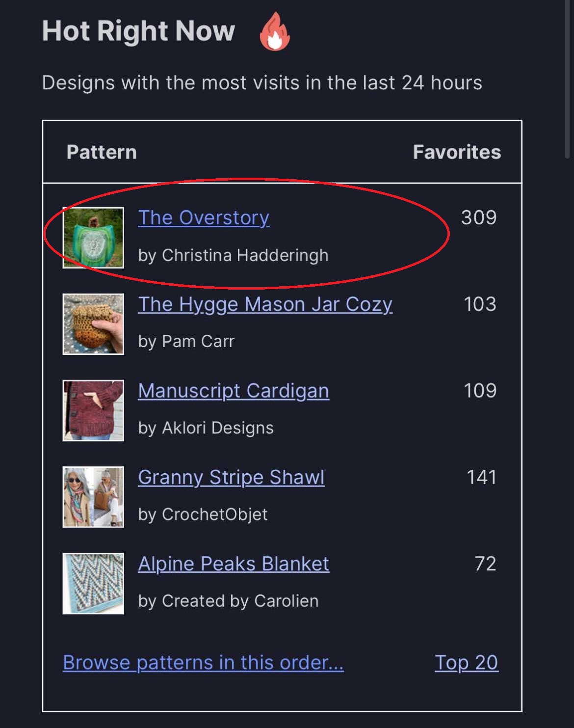Click the Favorites column header
Screen dimensions: 574x728
point(457,152)
